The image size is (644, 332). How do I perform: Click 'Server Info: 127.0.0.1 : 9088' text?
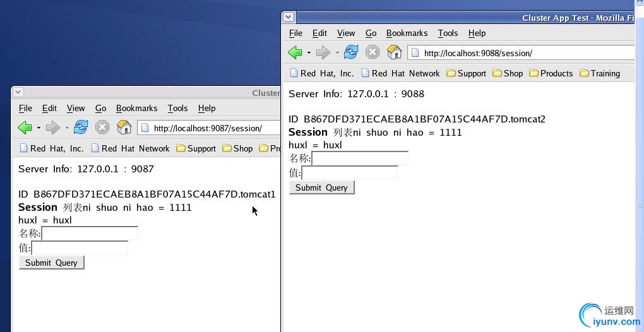(x=356, y=93)
